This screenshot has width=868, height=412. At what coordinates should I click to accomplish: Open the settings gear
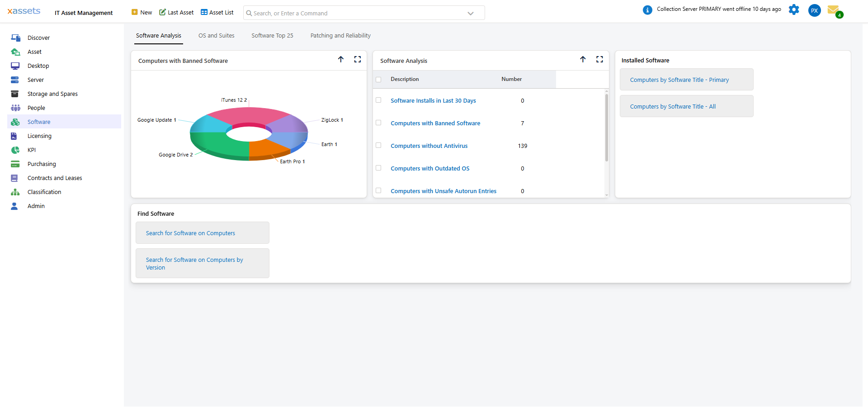pos(794,9)
